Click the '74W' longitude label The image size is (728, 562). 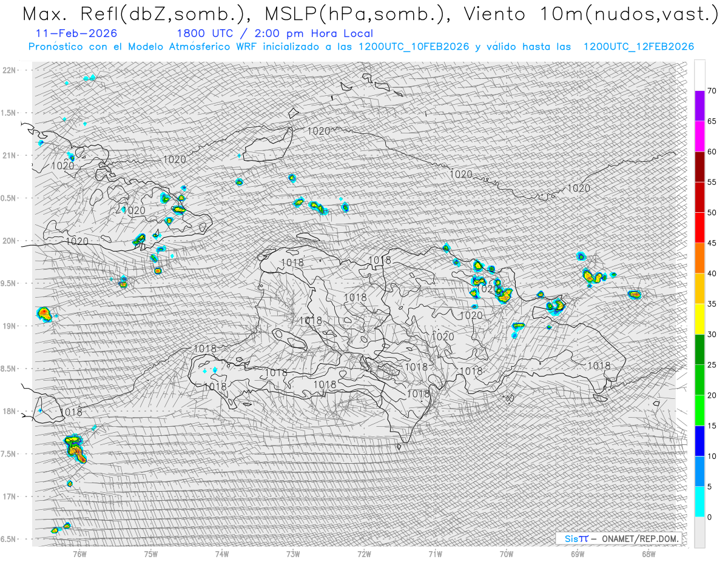(x=222, y=553)
